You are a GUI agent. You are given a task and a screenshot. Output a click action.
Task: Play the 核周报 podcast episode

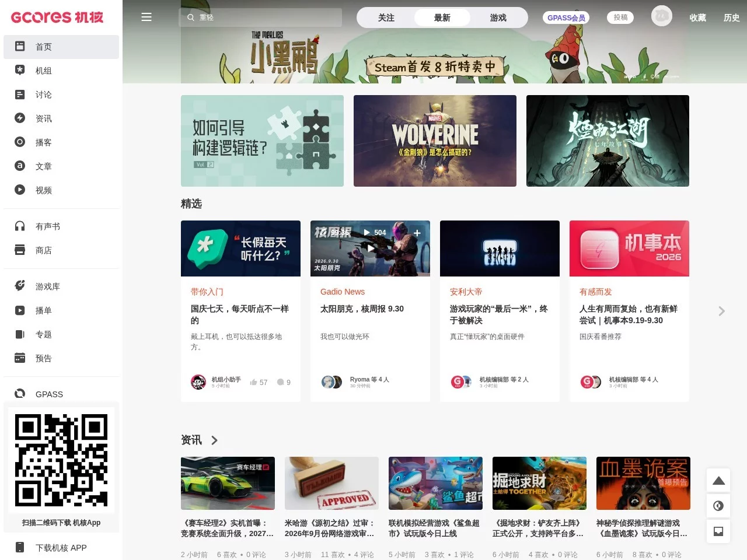(371, 248)
